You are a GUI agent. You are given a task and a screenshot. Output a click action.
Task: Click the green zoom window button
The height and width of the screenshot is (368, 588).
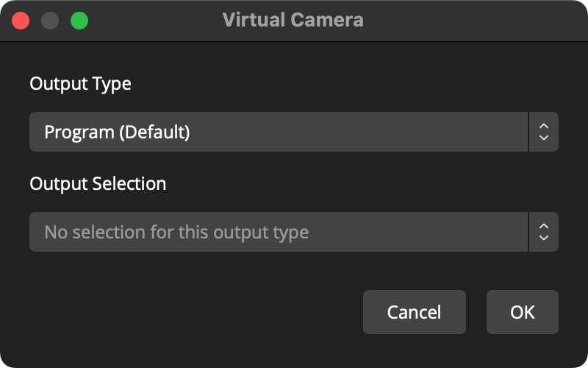(79, 21)
